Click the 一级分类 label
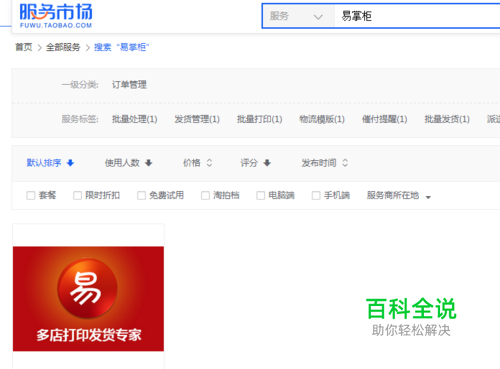Image resolution: width=500 pixels, height=369 pixels. tap(80, 85)
